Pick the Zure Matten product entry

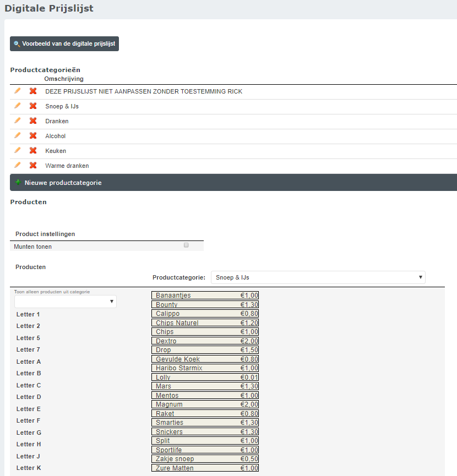[205, 468]
